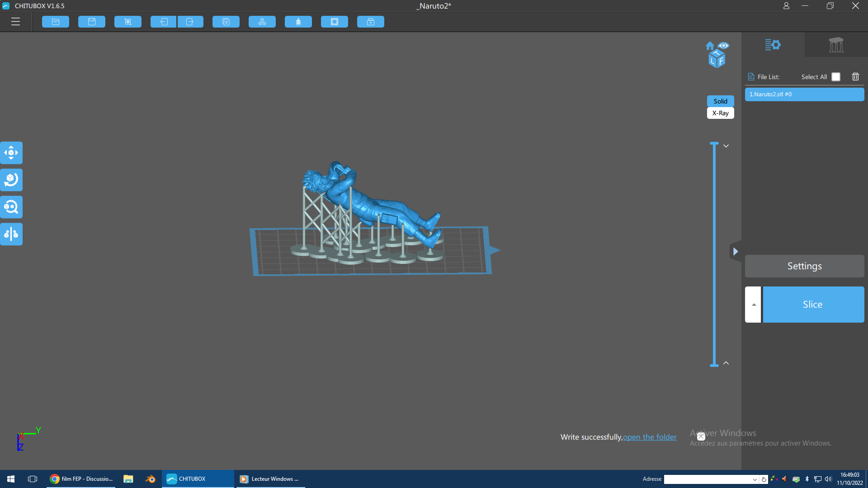The image size is (868, 488).
Task: Open the hamburger main menu
Action: 16,22
